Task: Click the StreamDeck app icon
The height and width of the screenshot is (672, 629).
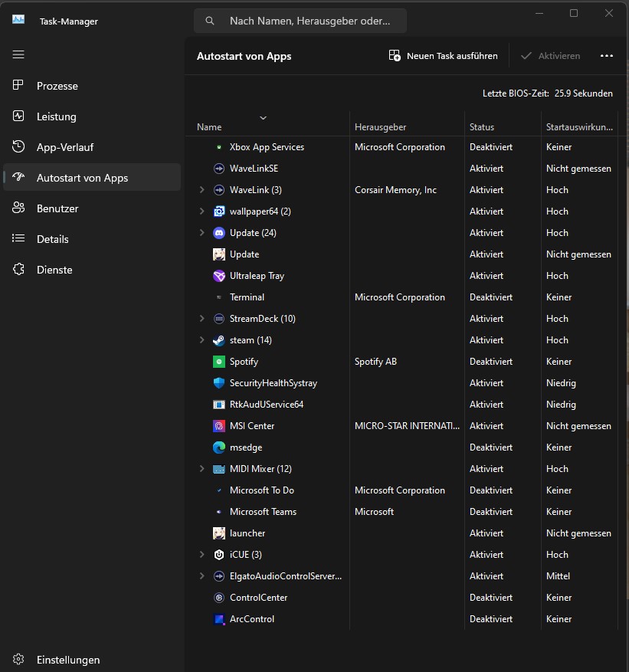Action: point(219,319)
